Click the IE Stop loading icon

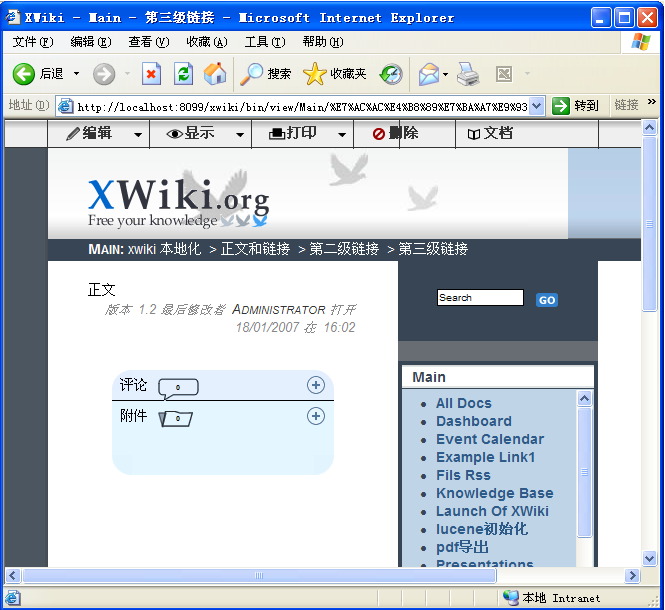click(x=151, y=74)
